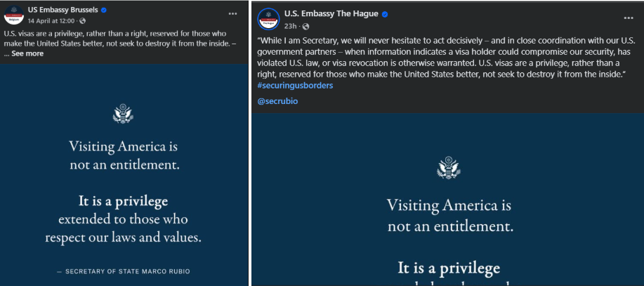Click Secretary of State Marco Rubio attribution
The width and height of the screenshot is (644, 286).
click(x=123, y=272)
